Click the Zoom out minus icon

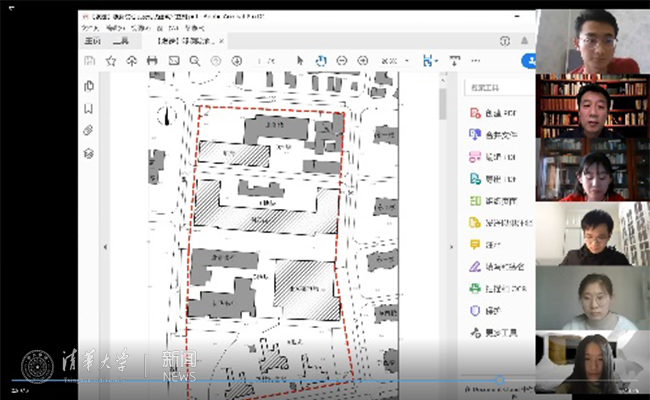pyautogui.click(x=342, y=61)
